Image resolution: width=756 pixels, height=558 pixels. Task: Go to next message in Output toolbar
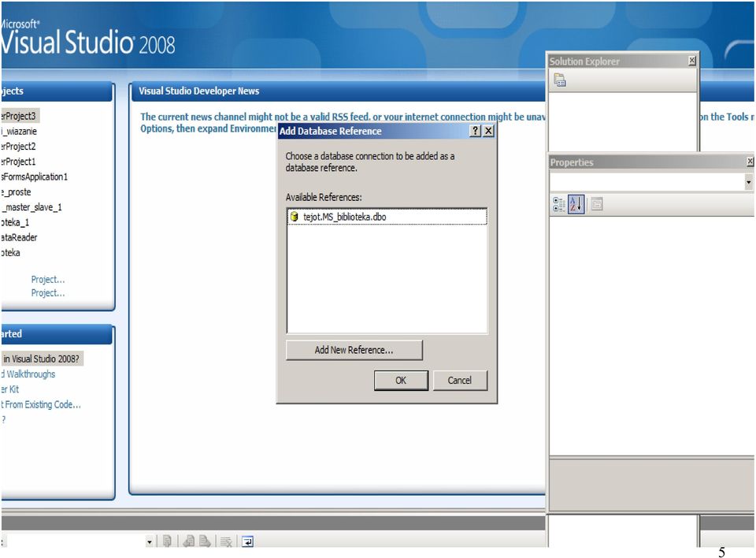coord(205,541)
